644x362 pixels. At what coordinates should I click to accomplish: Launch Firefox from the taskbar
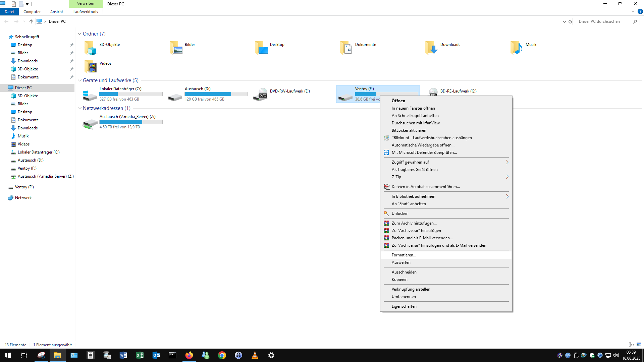point(189,355)
